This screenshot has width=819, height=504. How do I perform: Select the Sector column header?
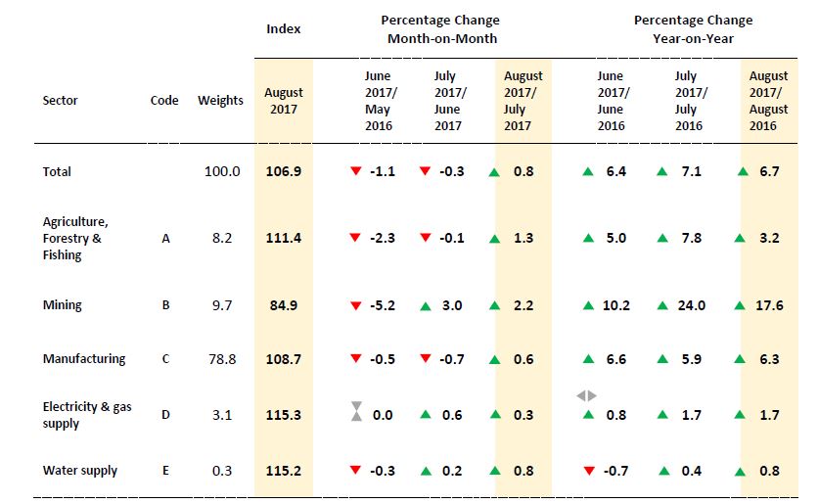61,100
